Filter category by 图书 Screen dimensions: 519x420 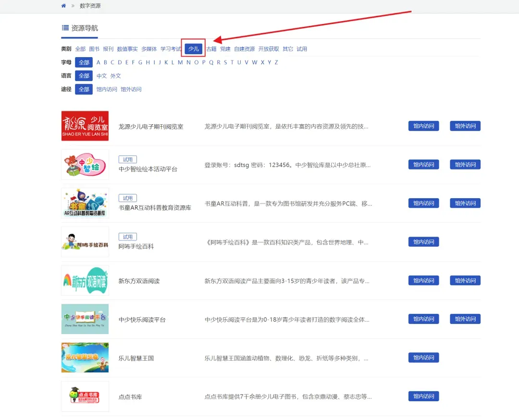94,49
